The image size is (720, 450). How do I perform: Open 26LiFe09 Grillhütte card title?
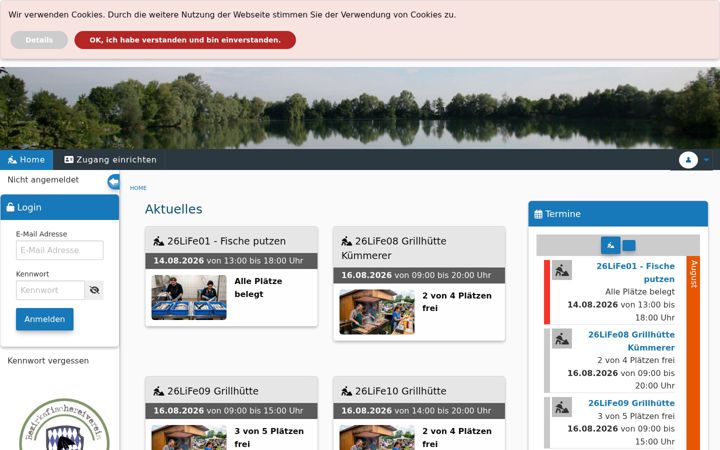[213, 391]
